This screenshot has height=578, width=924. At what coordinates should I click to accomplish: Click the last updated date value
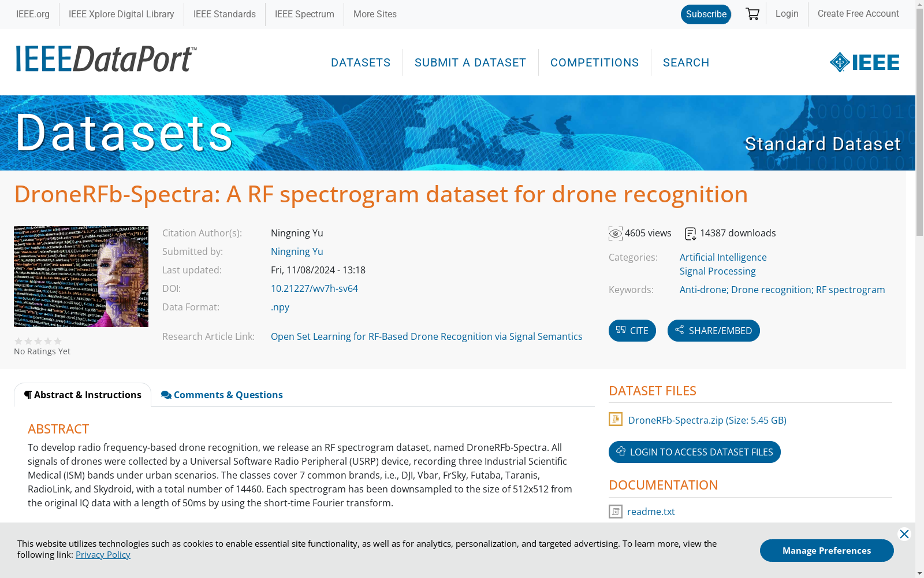(x=318, y=270)
